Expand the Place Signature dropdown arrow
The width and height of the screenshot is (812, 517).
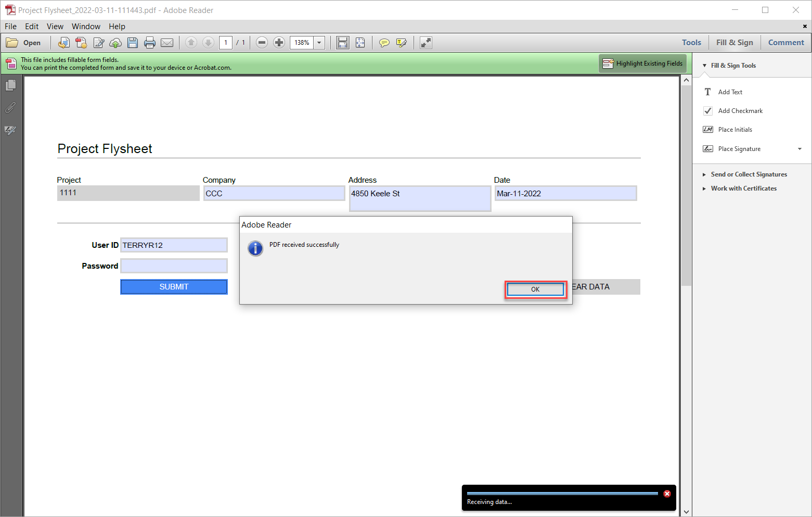(x=800, y=148)
